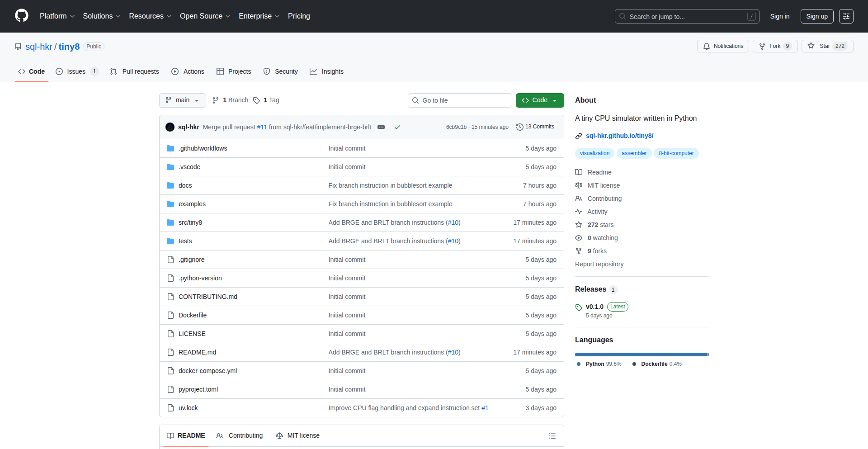Open the green Code dropdown

(x=539, y=100)
